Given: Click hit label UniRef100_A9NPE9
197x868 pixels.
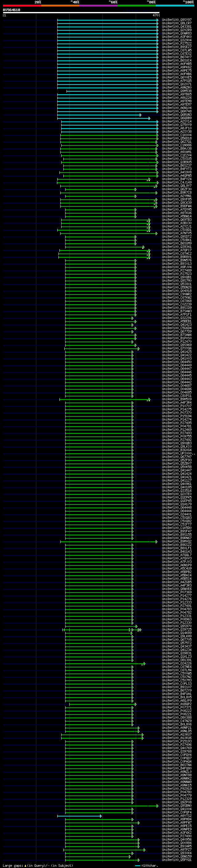Looking at the screenshot, I should [x=177, y=829].
